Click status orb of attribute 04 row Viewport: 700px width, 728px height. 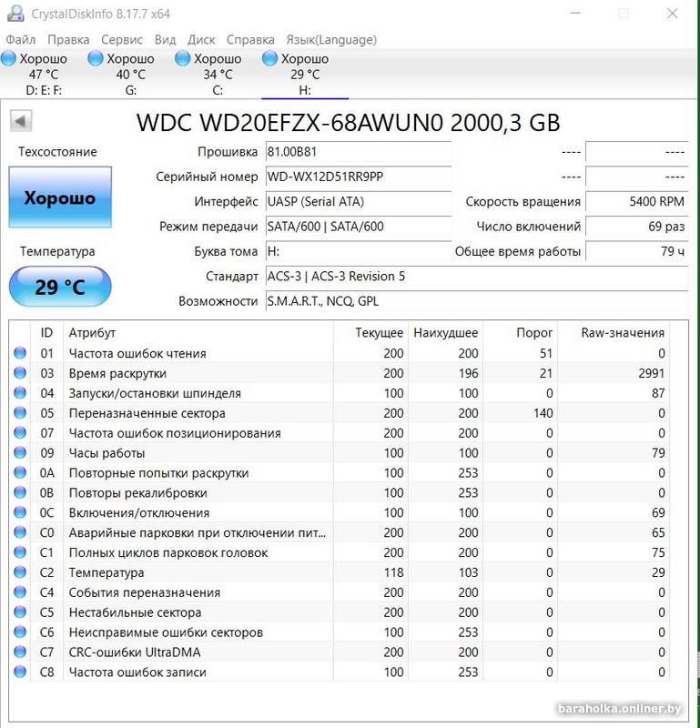tap(20, 393)
